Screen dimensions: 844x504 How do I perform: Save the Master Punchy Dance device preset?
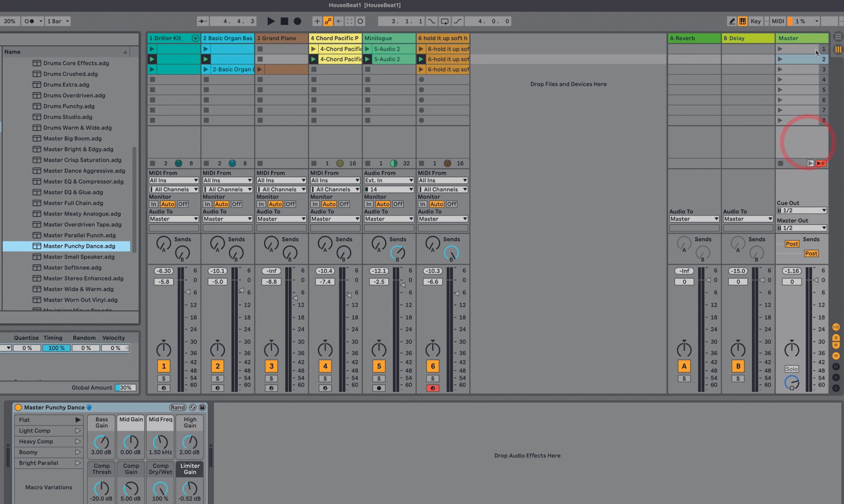point(202,407)
